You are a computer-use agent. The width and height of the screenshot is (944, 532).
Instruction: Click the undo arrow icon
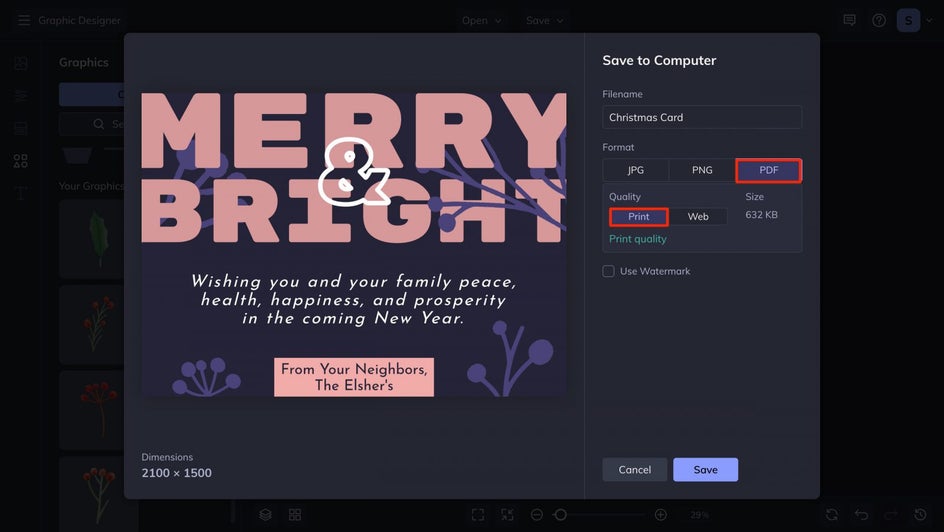(x=862, y=515)
